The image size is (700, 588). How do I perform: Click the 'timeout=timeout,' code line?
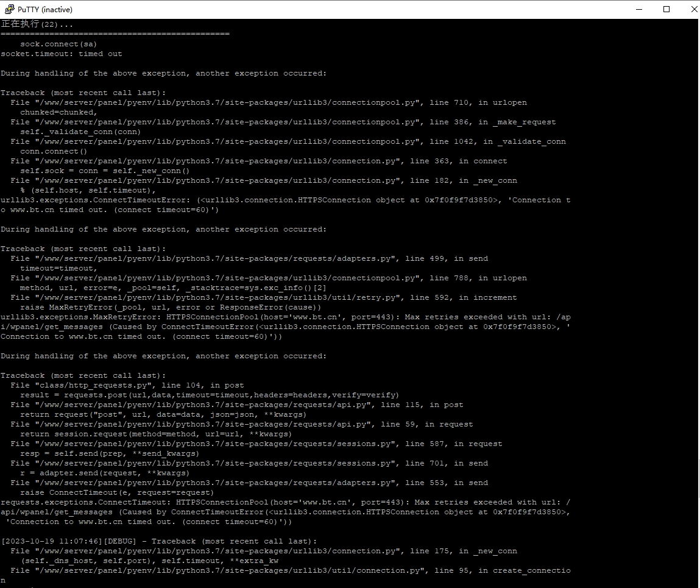tap(58, 268)
